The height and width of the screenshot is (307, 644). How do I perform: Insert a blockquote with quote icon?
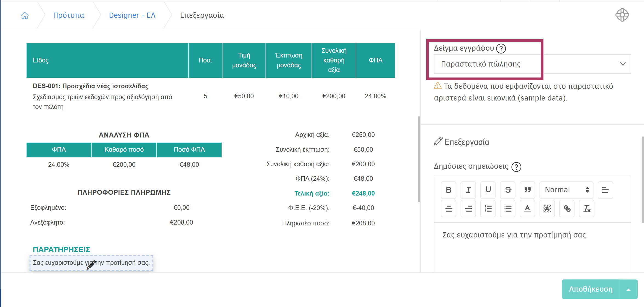click(x=527, y=190)
